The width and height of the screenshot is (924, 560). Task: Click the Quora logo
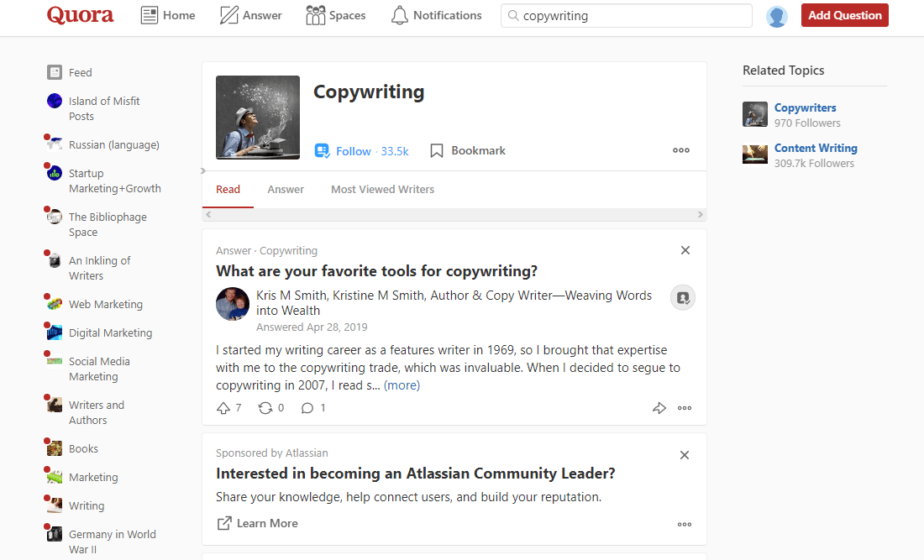pyautogui.click(x=80, y=15)
